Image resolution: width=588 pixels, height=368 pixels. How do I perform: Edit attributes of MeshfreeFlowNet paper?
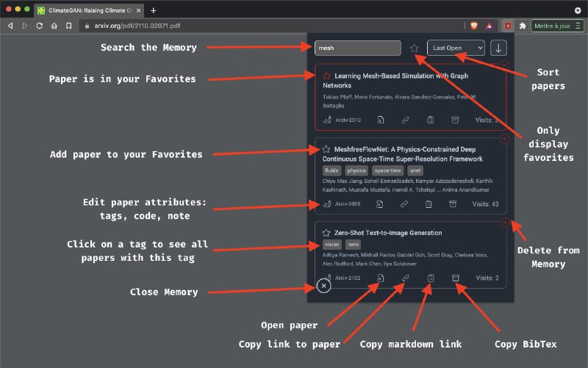(x=327, y=204)
